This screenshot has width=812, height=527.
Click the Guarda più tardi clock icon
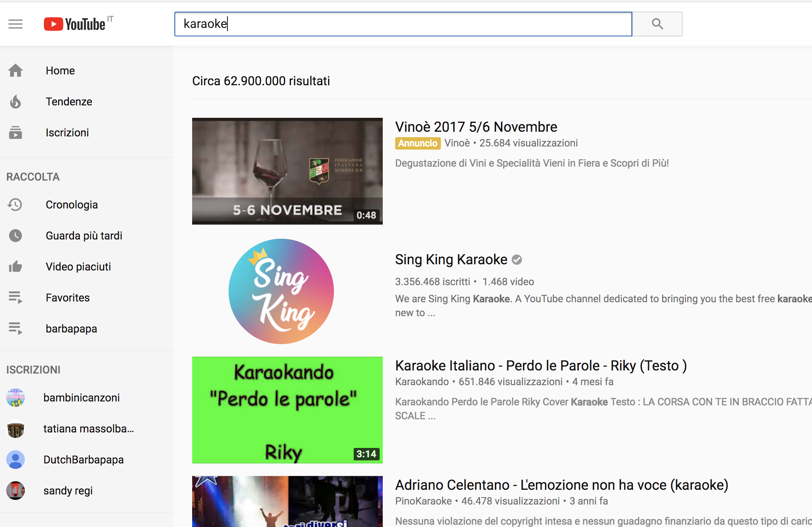[15, 236]
